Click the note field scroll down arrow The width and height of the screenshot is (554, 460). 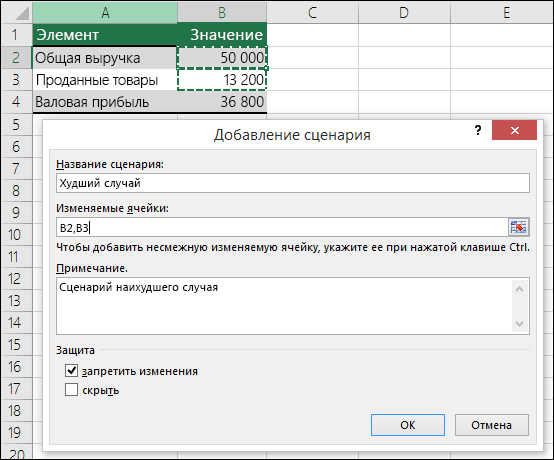(519, 323)
